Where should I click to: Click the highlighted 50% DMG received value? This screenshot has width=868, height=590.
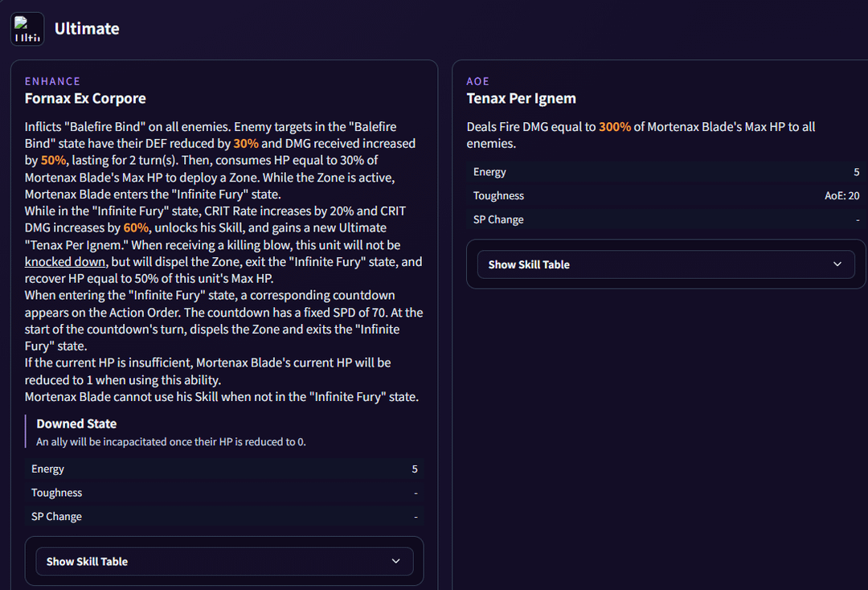point(53,161)
